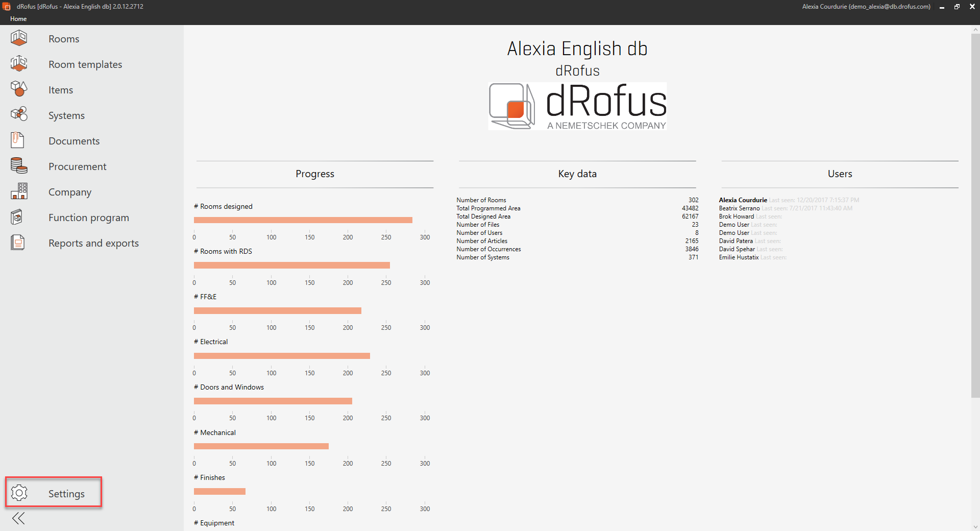Click the Settings gear icon

click(x=19, y=493)
